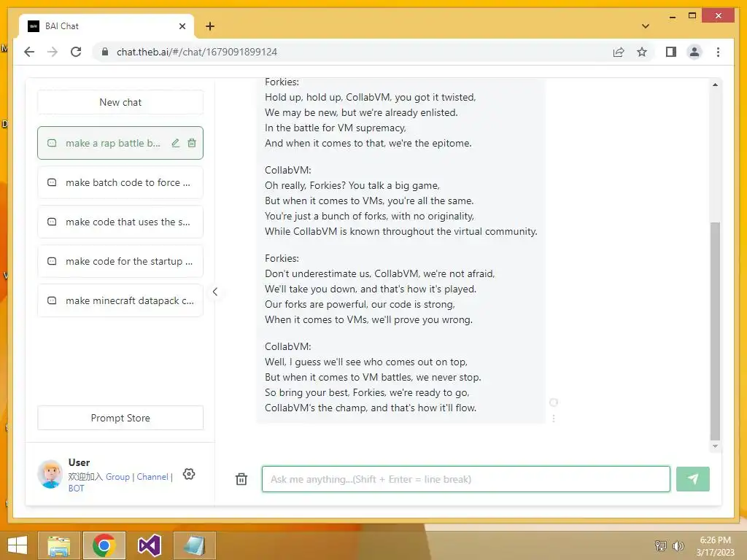This screenshot has height=560, width=747.
Task: Go back with the browser back arrow
Action: click(x=29, y=52)
